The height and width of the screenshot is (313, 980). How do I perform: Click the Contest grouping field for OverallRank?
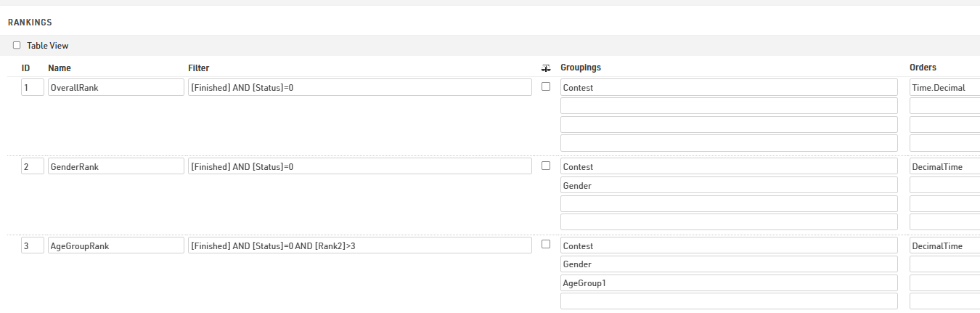point(729,88)
